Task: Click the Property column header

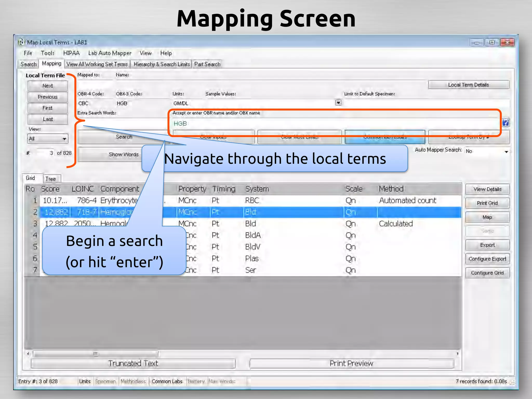Action: (192, 189)
